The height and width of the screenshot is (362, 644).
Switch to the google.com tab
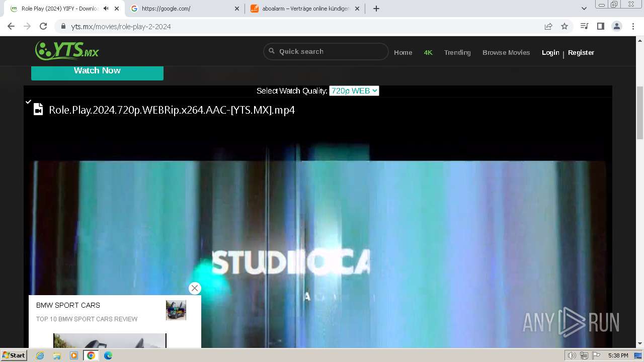(185, 9)
